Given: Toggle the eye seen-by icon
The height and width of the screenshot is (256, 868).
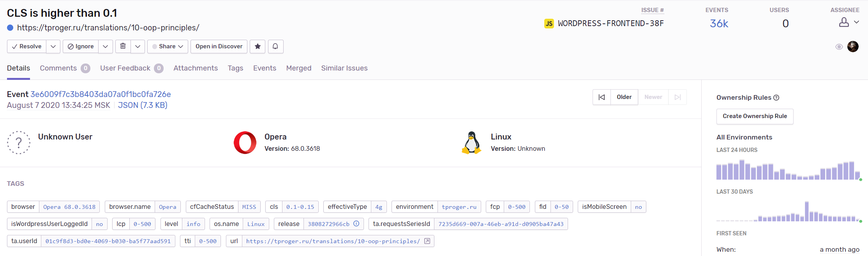Looking at the screenshot, I should (x=839, y=47).
